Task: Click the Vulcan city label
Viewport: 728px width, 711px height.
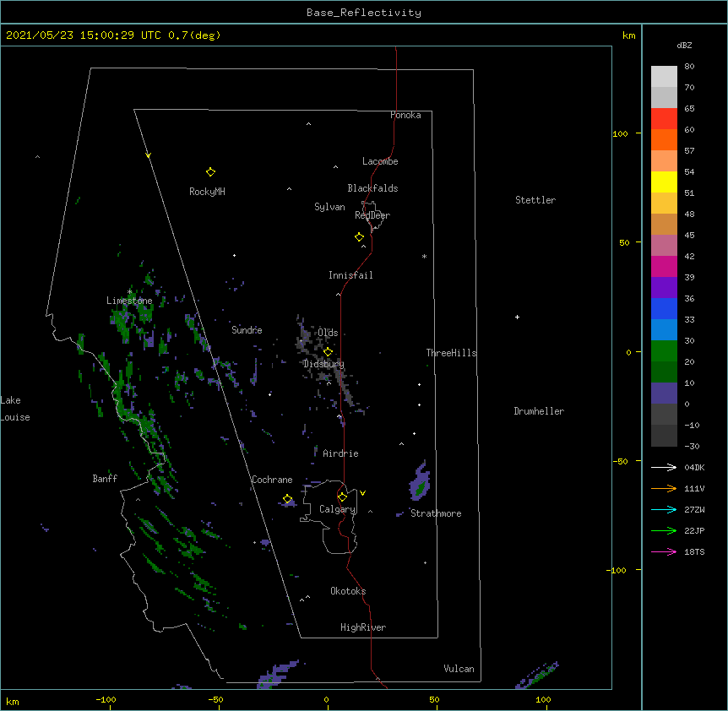Action: pyautogui.click(x=459, y=669)
